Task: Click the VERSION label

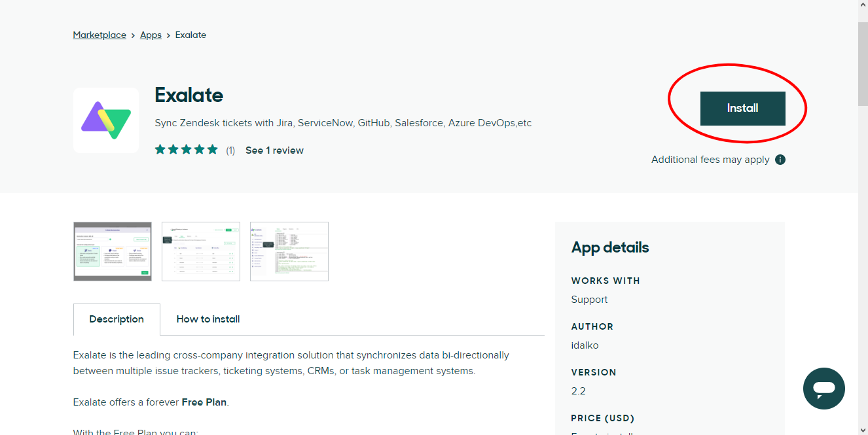Action: (594, 372)
